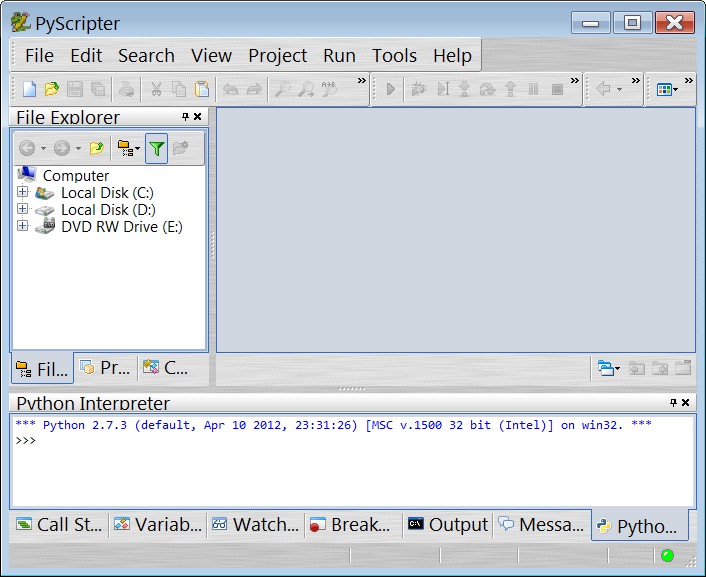Click the Run to Cursor icon
Image resolution: width=706 pixels, height=577 pixels.
tap(443, 89)
